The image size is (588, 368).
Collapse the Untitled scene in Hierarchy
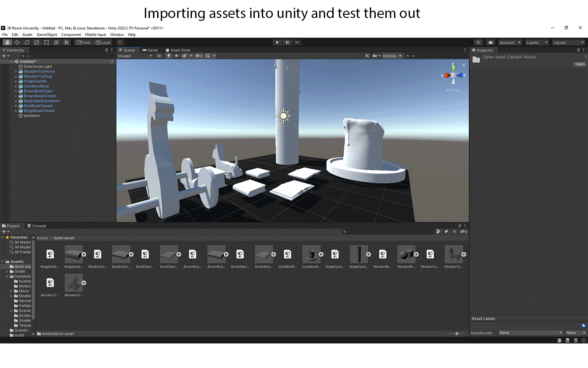tap(12, 62)
